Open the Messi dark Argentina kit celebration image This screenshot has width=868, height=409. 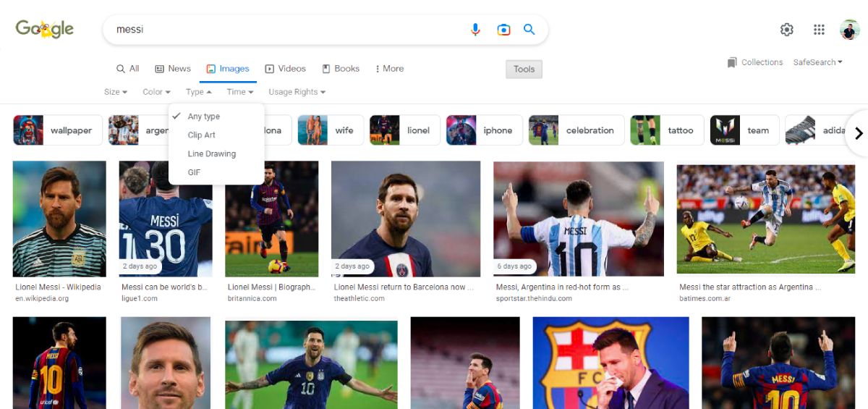click(311, 365)
